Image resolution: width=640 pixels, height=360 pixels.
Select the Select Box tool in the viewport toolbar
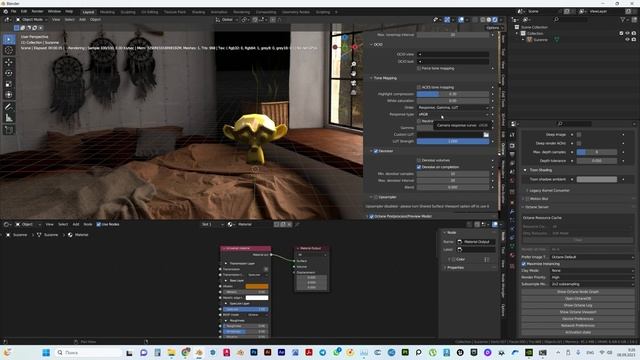pos(9,40)
